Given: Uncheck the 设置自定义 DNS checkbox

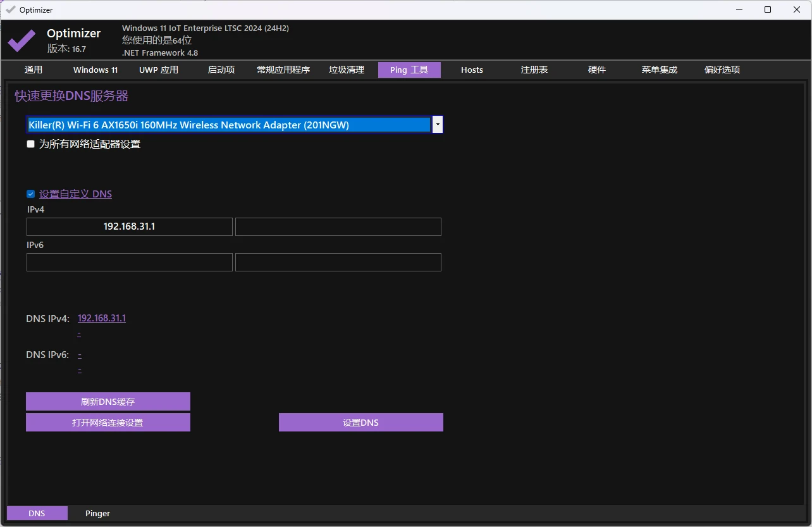Looking at the screenshot, I should click(30, 194).
